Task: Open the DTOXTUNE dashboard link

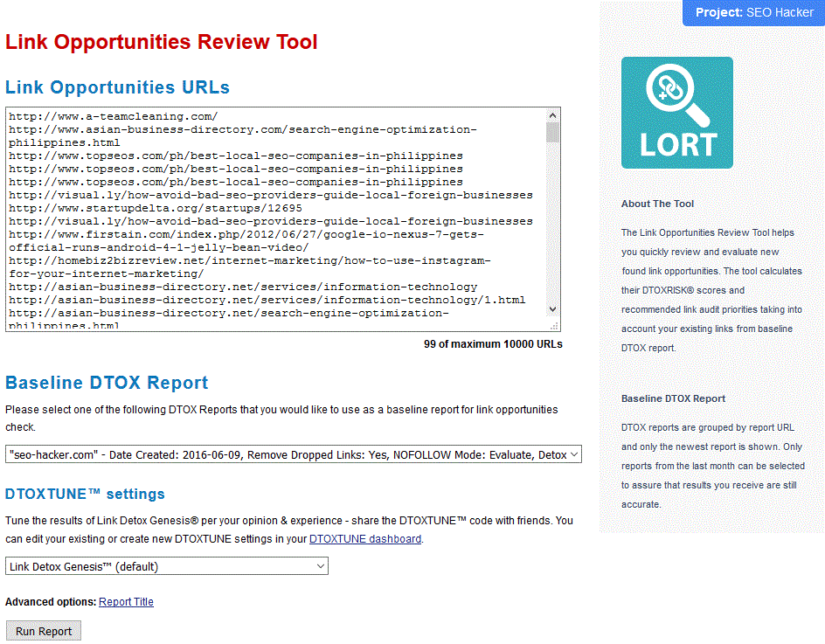Action: tap(365, 539)
